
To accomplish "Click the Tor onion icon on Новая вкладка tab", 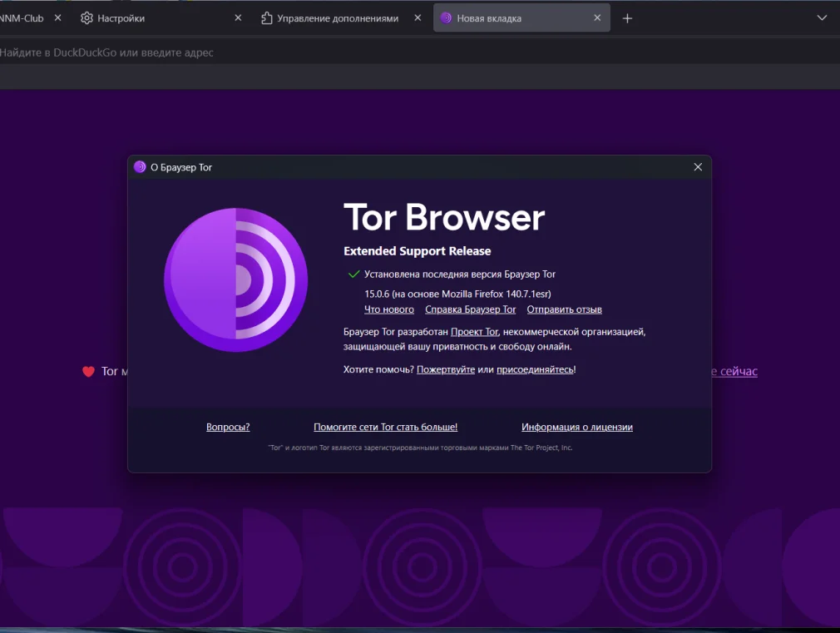I will click(446, 18).
